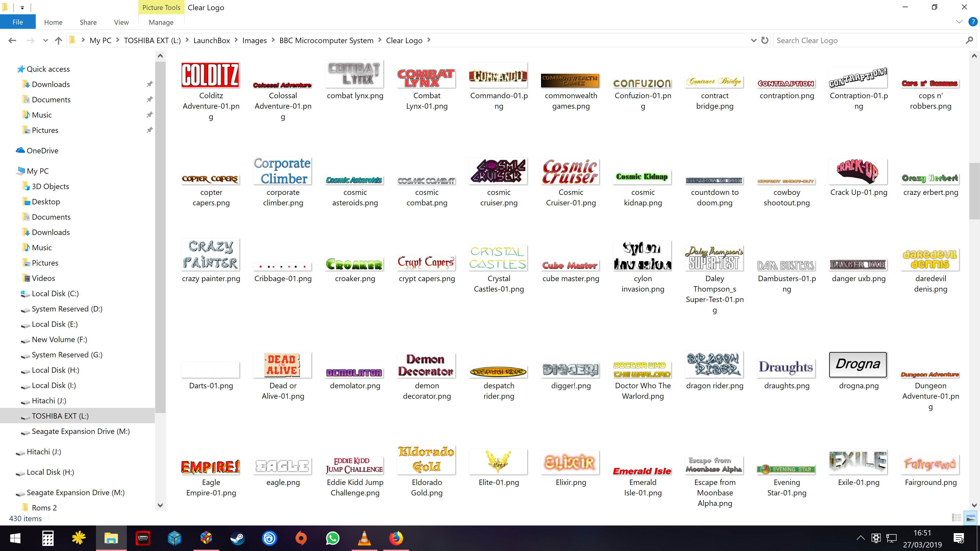Click the Forward navigation arrow

pos(30,40)
